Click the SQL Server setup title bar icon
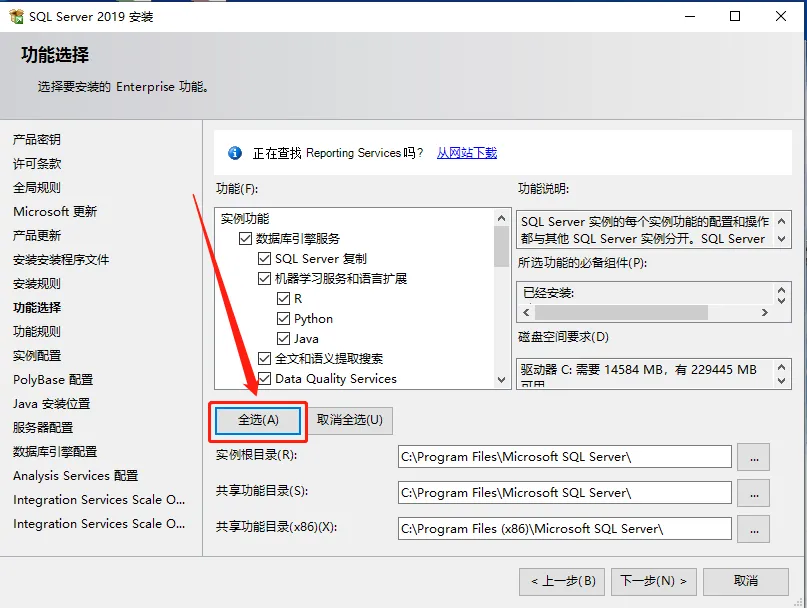807x608 pixels. [16, 16]
